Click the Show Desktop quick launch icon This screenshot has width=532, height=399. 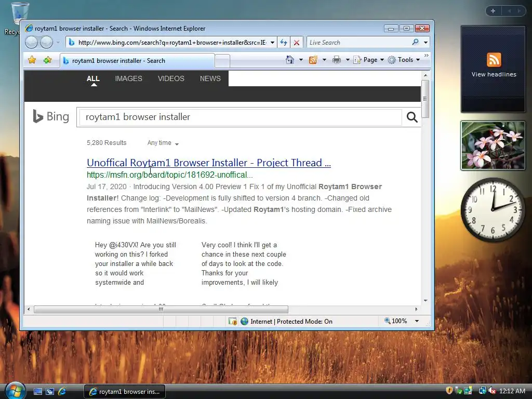(x=38, y=392)
